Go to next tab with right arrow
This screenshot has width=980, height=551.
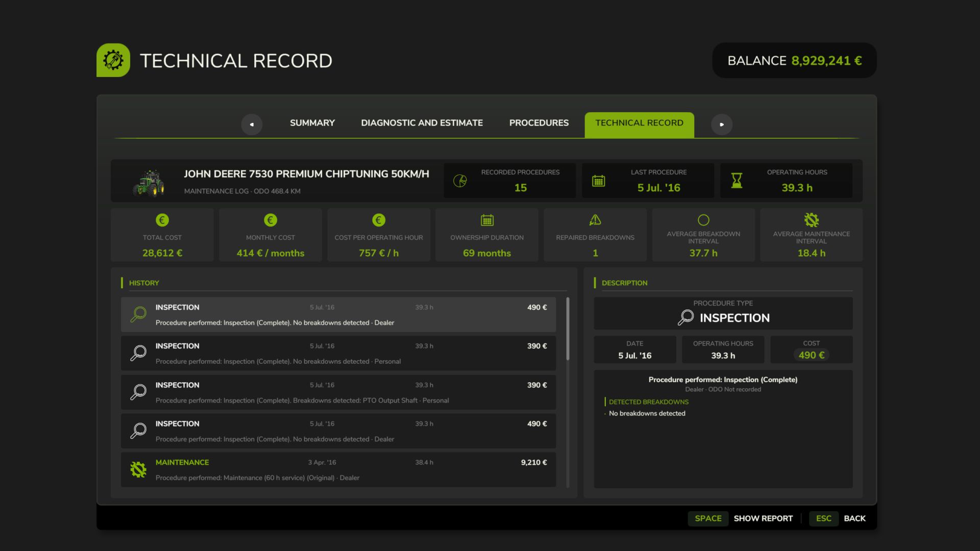[722, 124]
